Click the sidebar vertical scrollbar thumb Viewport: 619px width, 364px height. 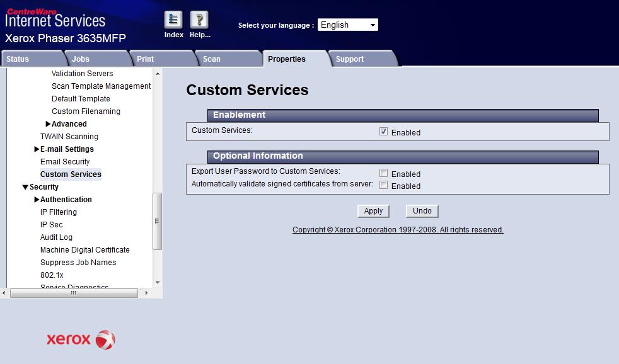pos(157,221)
